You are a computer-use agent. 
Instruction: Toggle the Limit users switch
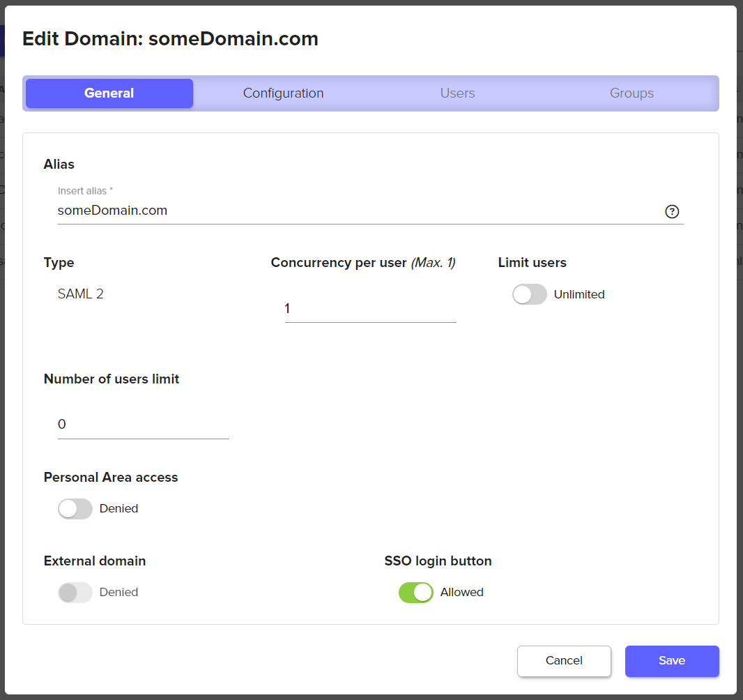[x=530, y=295]
